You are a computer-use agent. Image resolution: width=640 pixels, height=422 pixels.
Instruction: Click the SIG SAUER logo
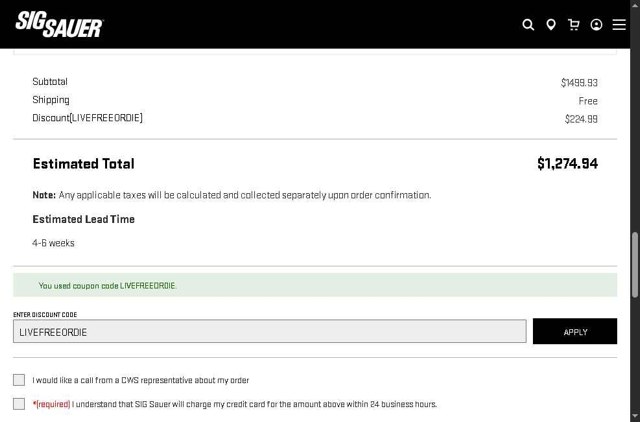click(59, 24)
